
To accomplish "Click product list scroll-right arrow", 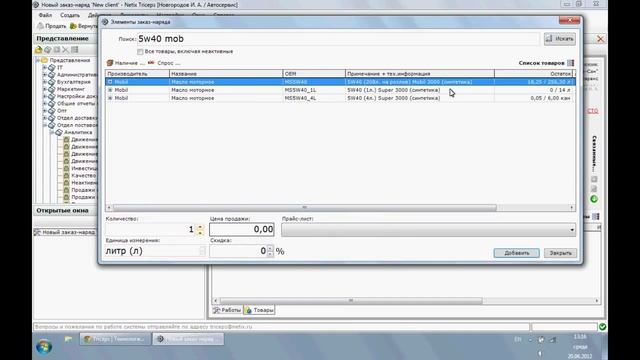I will [x=571, y=207].
